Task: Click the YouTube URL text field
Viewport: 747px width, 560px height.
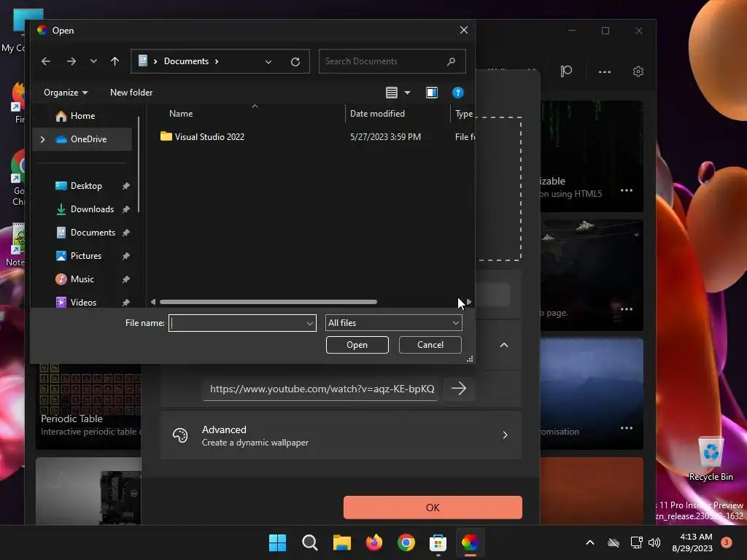Action: point(321,389)
